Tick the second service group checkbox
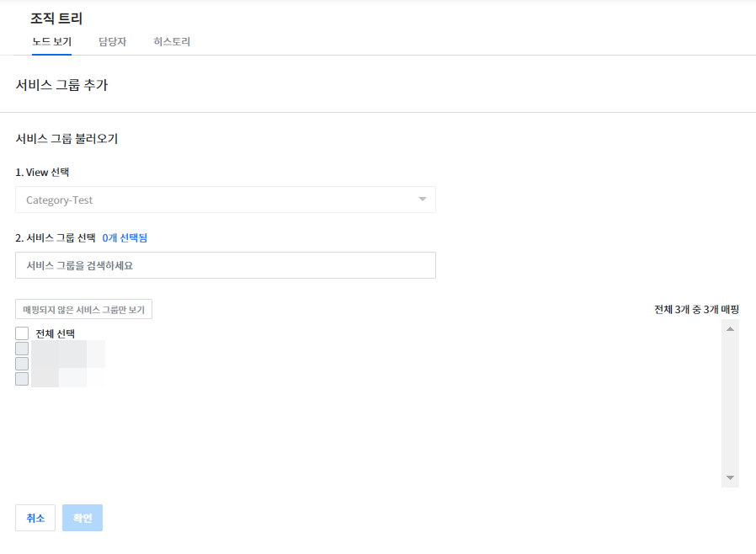This screenshot has height=554, width=756. pyautogui.click(x=22, y=364)
